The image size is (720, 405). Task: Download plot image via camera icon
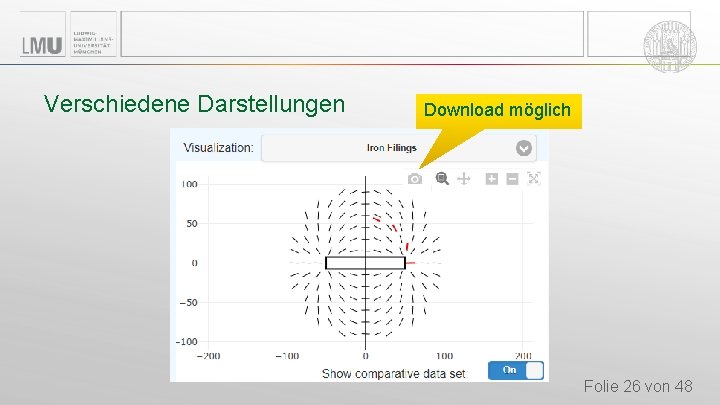(415, 179)
